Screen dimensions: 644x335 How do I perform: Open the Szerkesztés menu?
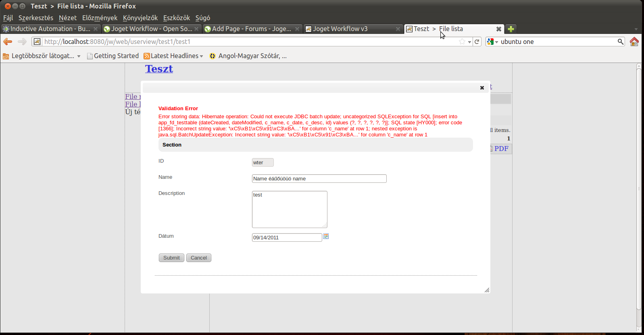(36, 18)
